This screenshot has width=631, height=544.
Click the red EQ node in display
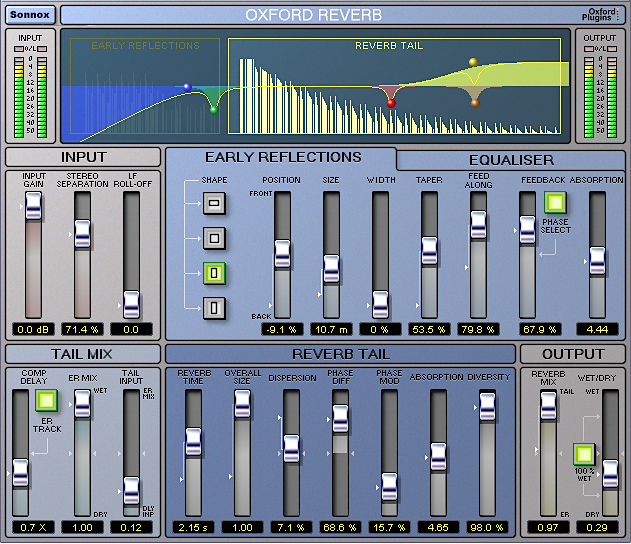click(x=391, y=102)
